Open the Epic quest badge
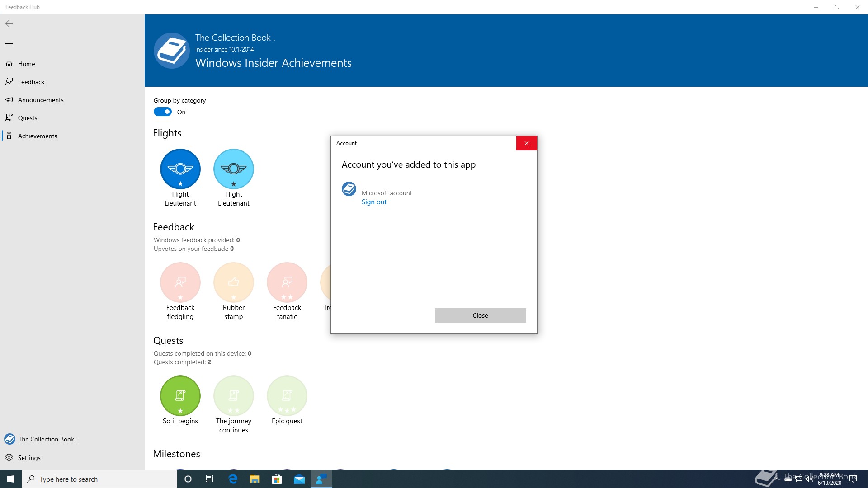The image size is (868, 488). (x=287, y=396)
